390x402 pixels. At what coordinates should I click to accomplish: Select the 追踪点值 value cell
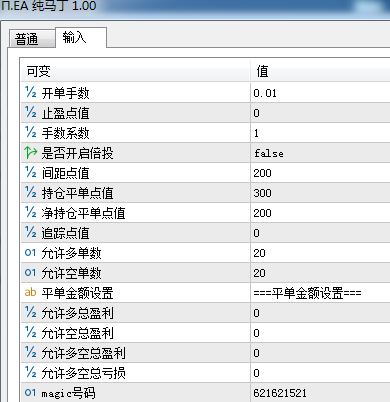(x=321, y=233)
